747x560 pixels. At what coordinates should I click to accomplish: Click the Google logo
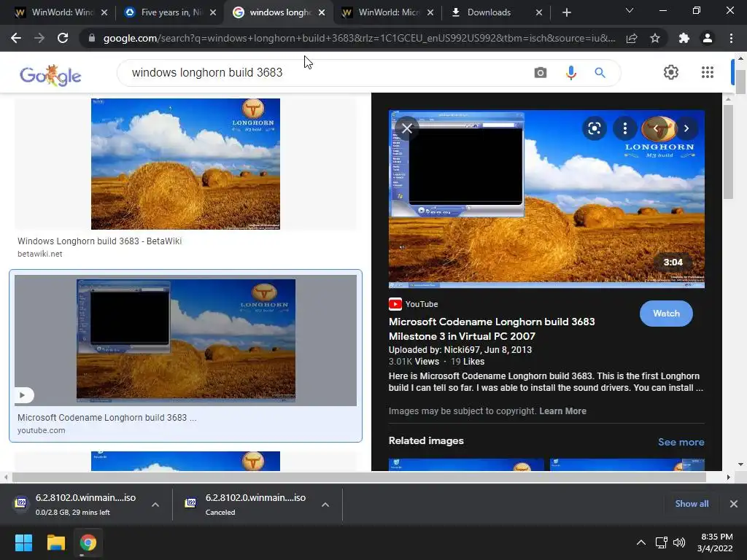pyautogui.click(x=50, y=75)
